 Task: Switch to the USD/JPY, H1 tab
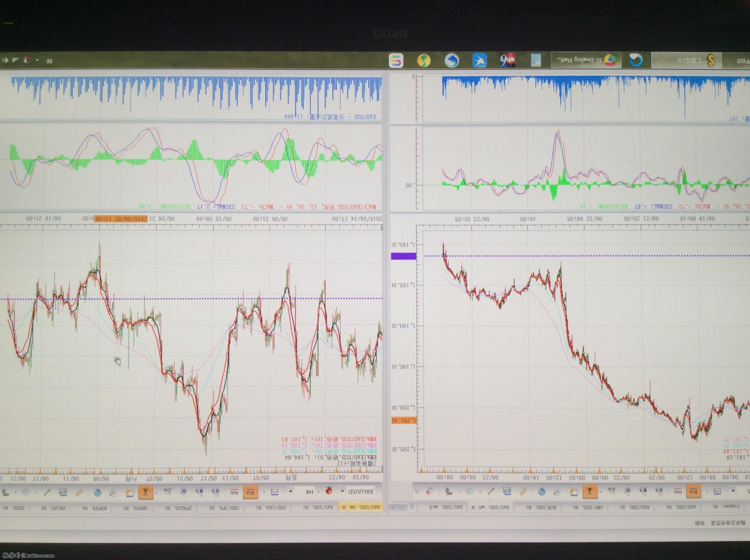[221, 508]
